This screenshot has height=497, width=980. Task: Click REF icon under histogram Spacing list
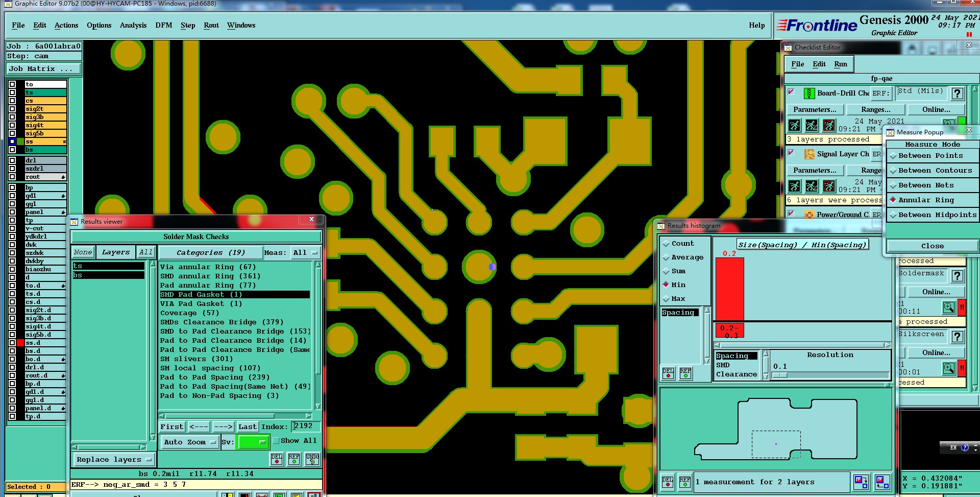tap(685, 373)
